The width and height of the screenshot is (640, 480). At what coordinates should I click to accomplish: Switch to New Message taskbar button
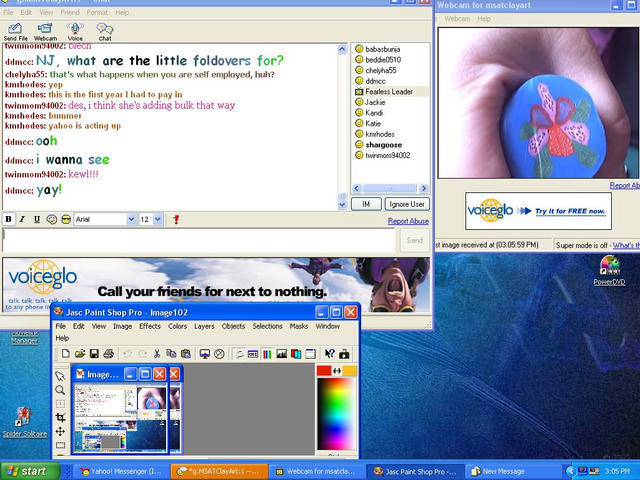coord(512,471)
